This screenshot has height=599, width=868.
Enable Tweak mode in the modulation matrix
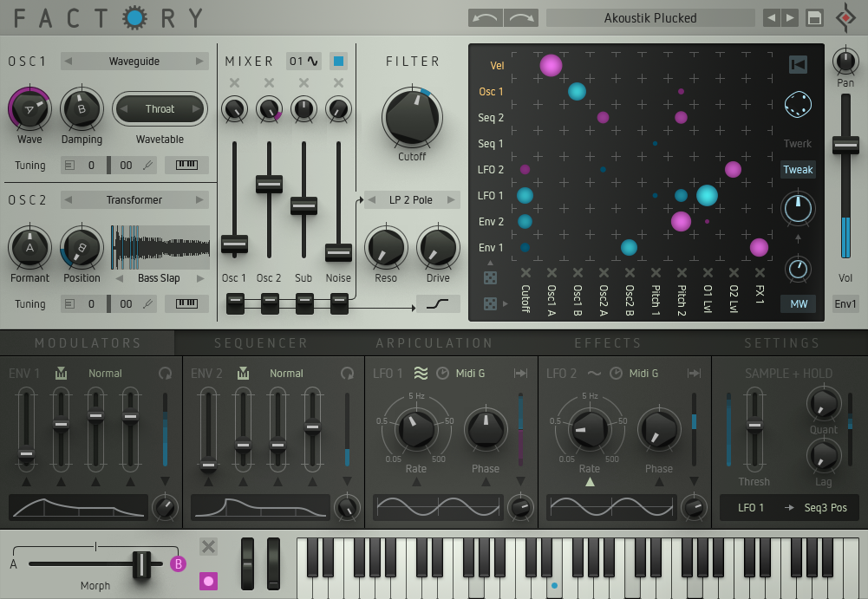(797, 169)
